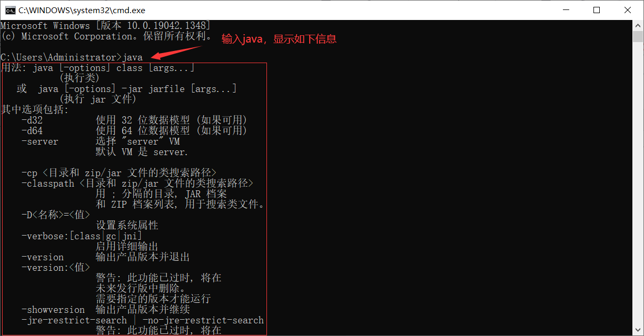Click the typed java command at prompt
Image resolution: width=644 pixels, height=336 pixels.
point(132,57)
